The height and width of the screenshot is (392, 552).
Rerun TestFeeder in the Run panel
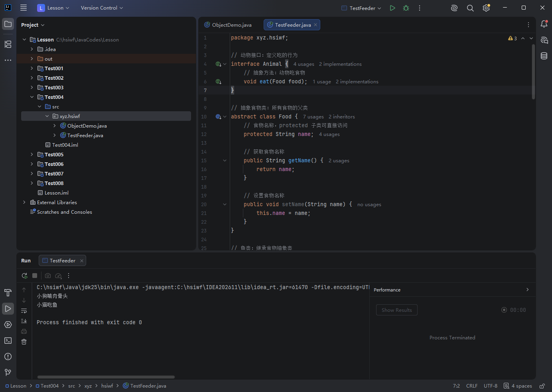coord(24,276)
